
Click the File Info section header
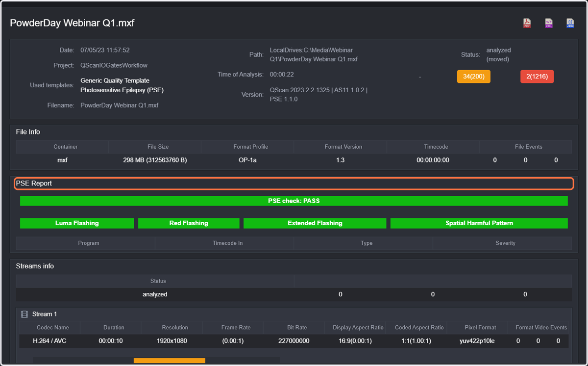(28, 132)
